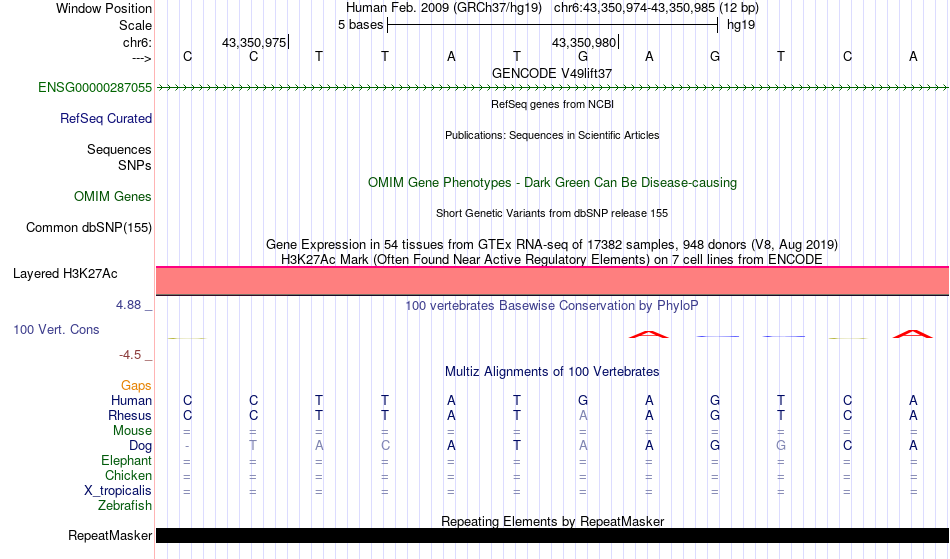Click the hg19 label beside scale bar

pos(741,25)
